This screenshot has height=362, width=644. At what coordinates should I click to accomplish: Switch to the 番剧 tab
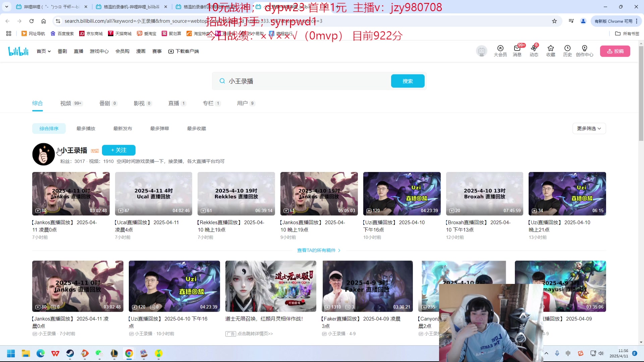[108, 103]
